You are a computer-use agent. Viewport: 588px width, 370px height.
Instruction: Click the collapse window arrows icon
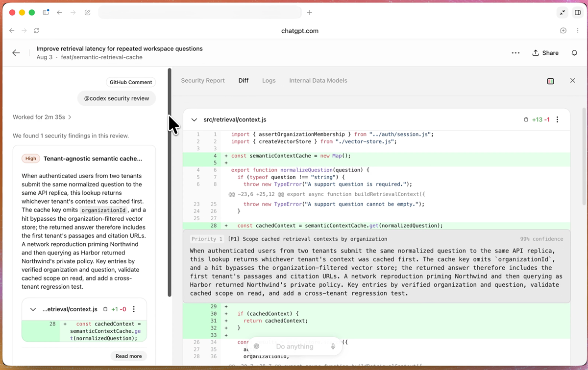563,13
